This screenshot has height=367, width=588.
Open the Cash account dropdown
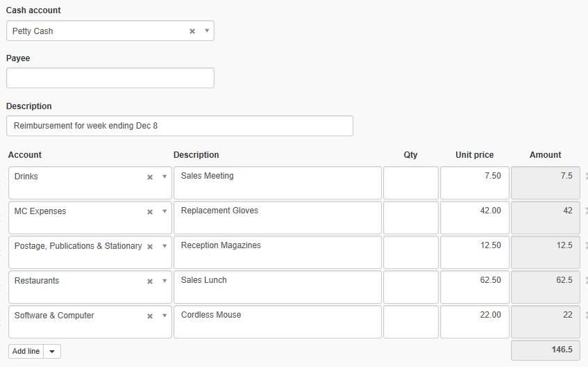pyautogui.click(x=207, y=31)
